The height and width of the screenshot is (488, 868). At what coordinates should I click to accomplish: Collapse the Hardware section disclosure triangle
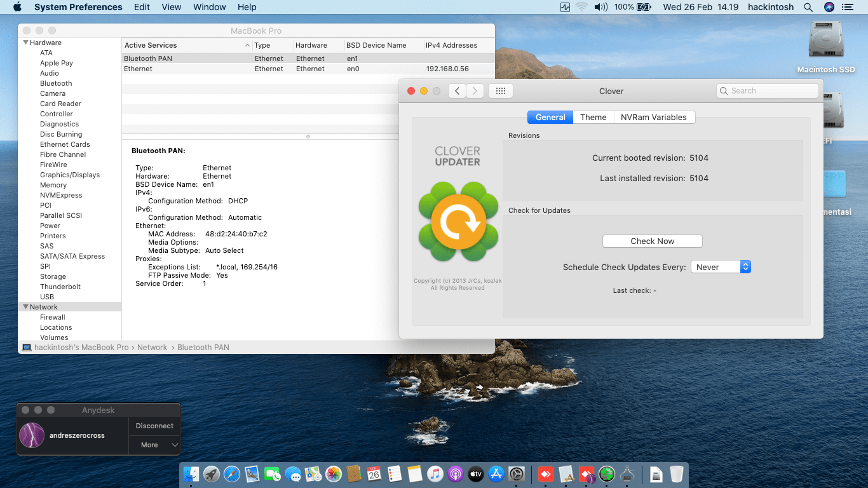[26, 43]
